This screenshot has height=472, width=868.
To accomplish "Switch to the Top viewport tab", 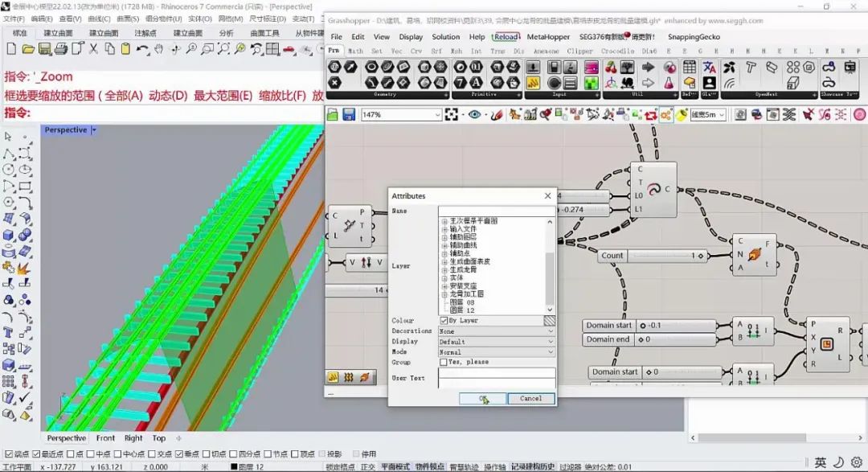I will [159, 437].
